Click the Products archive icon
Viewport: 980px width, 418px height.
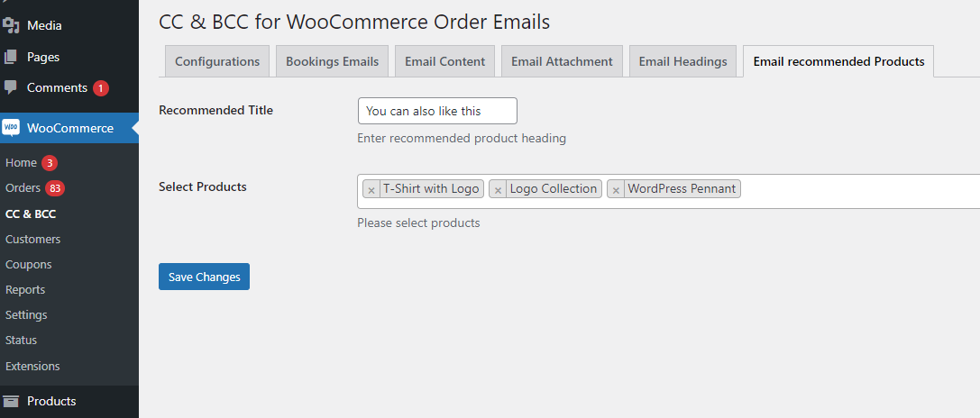[x=11, y=401]
